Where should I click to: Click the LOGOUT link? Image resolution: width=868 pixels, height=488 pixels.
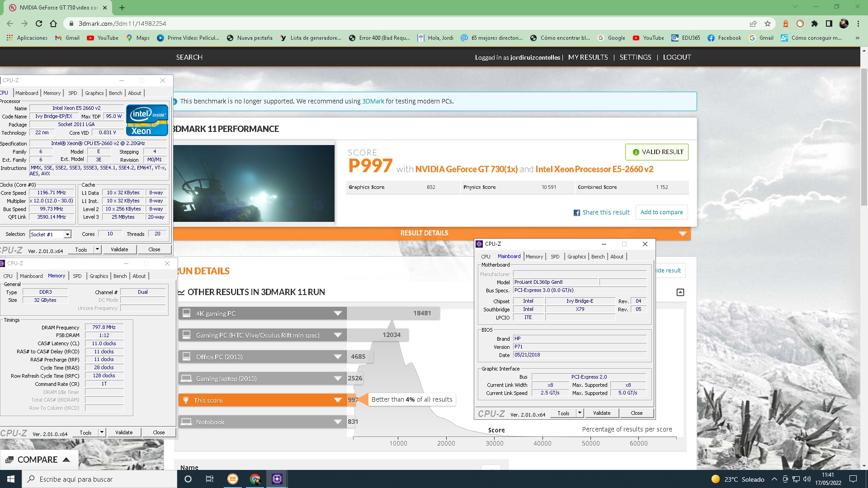pyautogui.click(x=677, y=57)
